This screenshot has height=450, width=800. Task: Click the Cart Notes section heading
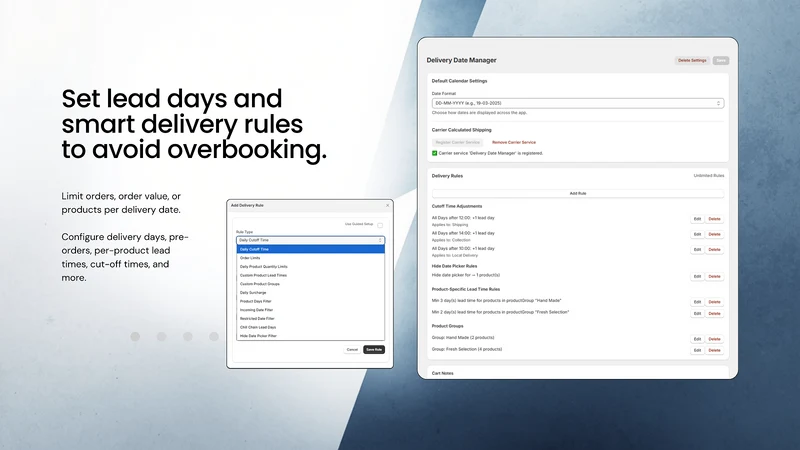pyautogui.click(x=442, y=373)
